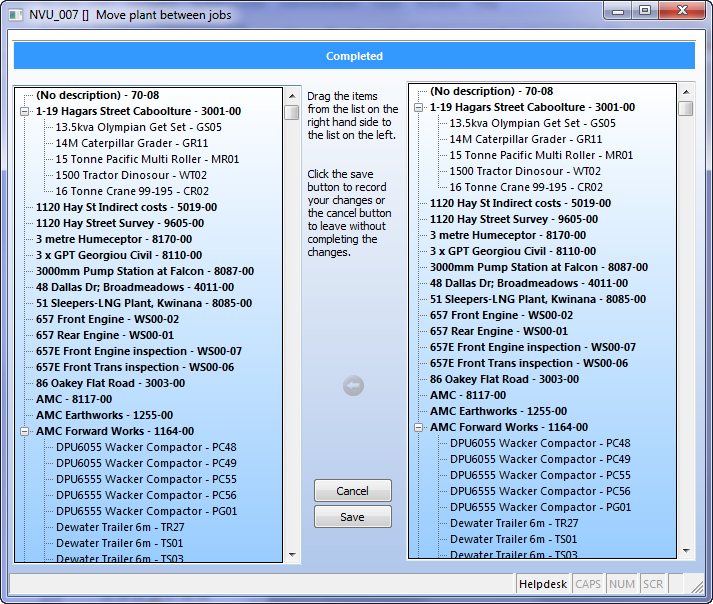713x604 pixels.
Task: Select Dewater Trailer 6m - TR27 in right list
Action: tap(514, 523)
